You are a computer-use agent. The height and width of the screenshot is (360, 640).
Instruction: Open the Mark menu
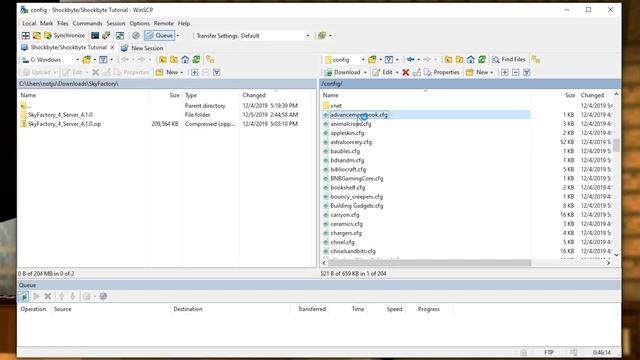point(46,23)
